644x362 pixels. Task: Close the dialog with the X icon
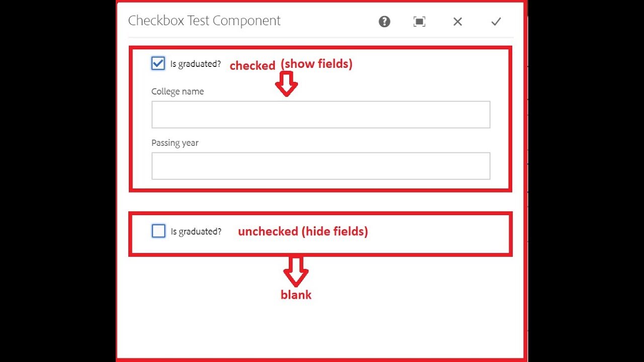pyautogui.click(x=457, y=22)
